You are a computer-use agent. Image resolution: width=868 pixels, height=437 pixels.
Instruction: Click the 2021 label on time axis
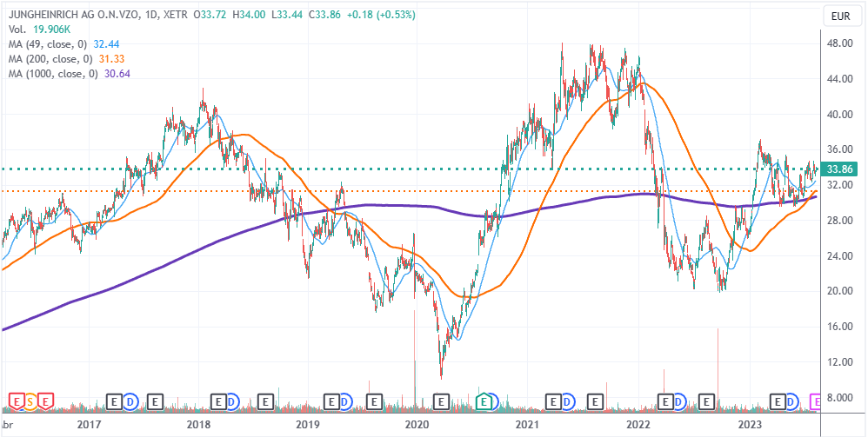527,425
